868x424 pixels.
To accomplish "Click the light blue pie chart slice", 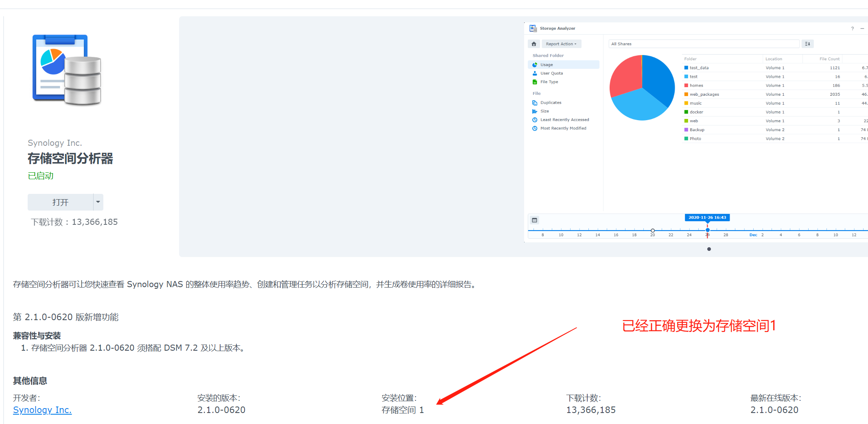I will [641, 105].
